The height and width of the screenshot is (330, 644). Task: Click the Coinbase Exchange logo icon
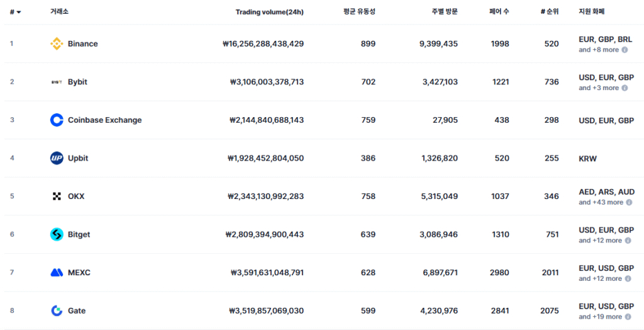[x=57, y=120]
